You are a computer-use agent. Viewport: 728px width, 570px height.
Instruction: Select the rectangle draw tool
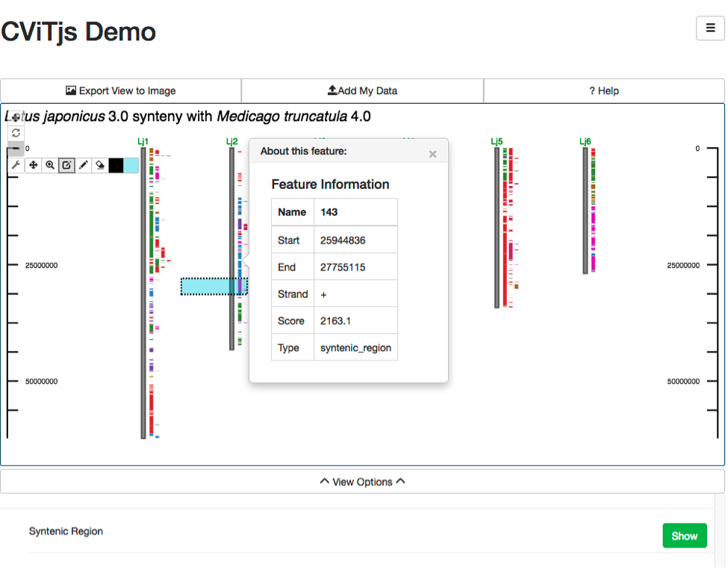point(67,165)
